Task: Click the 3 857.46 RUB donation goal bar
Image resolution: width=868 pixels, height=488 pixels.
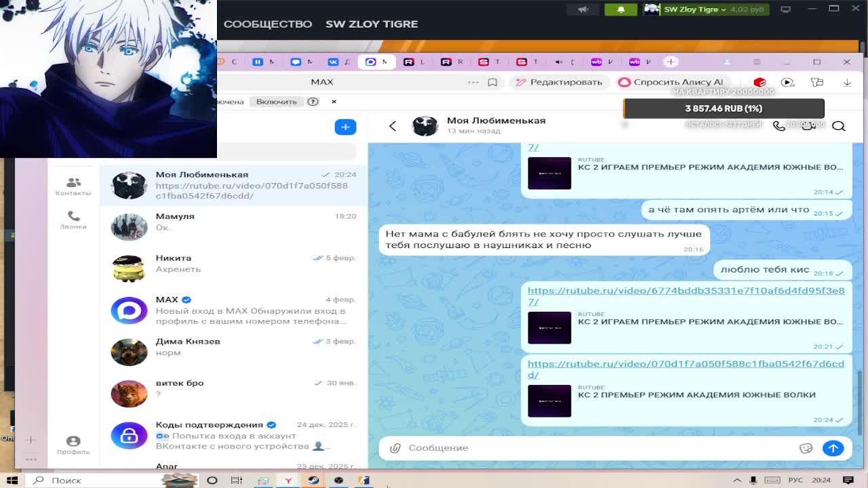Action: (724, 108)
